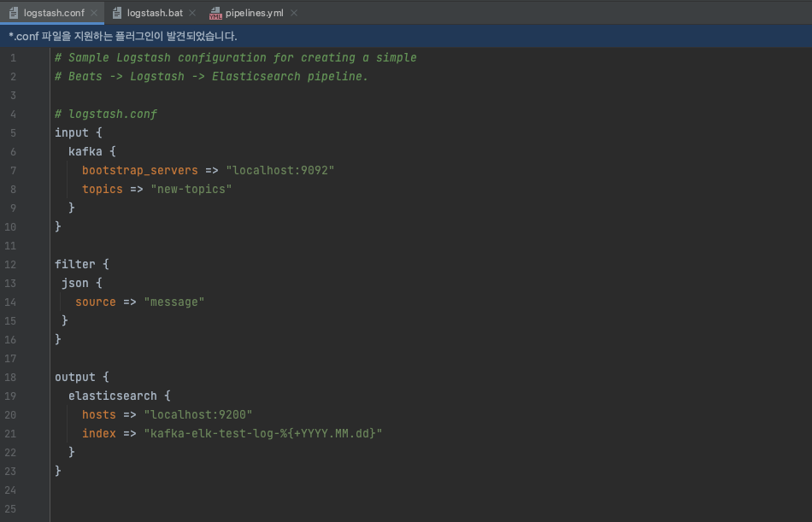
Task: Click the logstash.bat file icon
Action: pos(117,13)
